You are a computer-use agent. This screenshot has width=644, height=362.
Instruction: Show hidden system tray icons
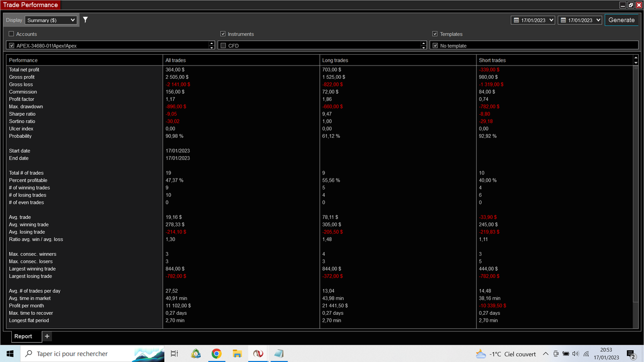click(546, 353)
